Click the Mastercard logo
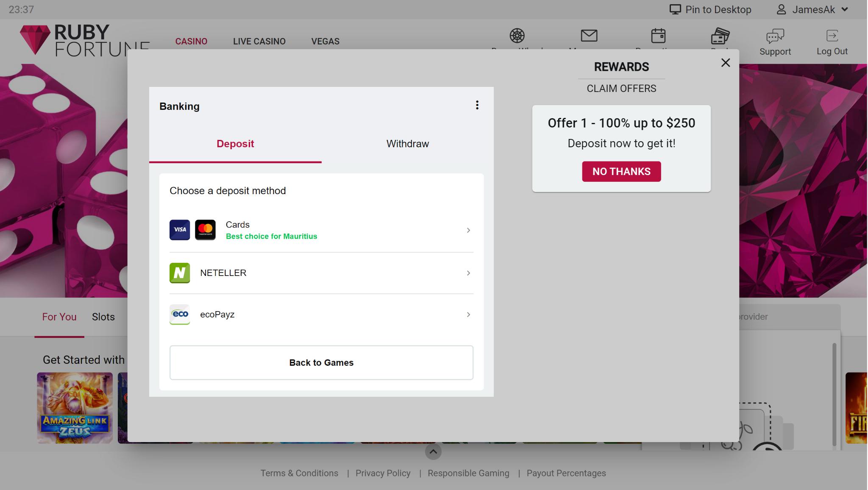Image resolution: width=868 pixels, height=490 pixels. (205, 230)
